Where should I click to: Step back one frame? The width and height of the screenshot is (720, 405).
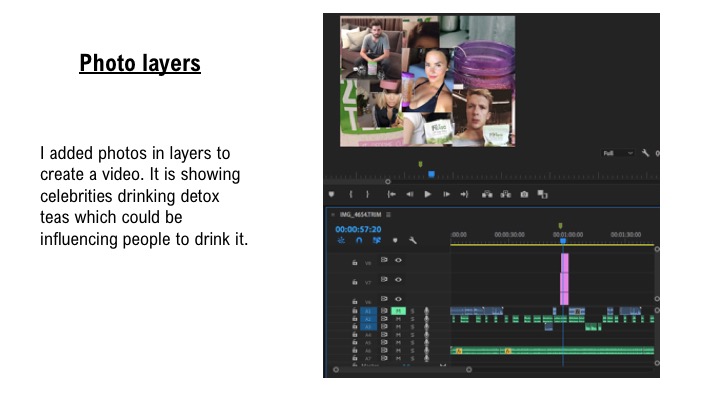tap(410, 194)
